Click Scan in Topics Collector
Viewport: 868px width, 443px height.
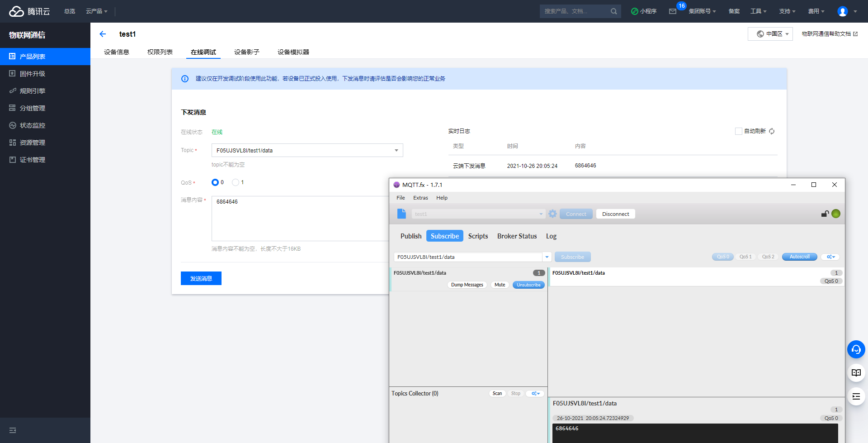pyautogui.click(x=497, y=394)
